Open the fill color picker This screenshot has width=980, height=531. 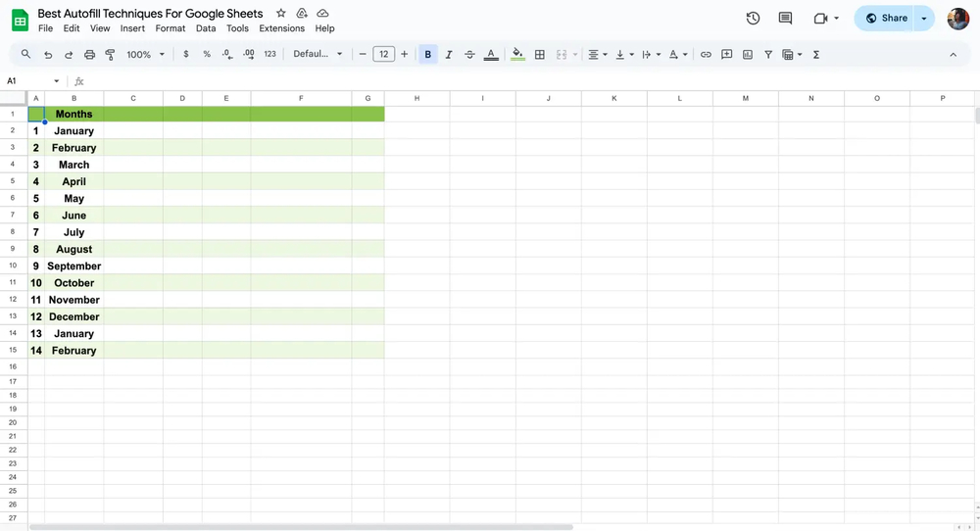[517, 55]
